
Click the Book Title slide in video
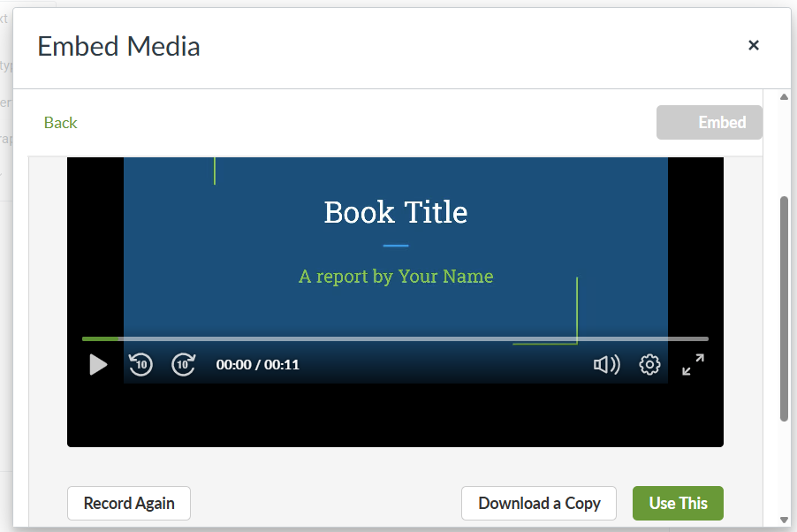coord(395,212)
